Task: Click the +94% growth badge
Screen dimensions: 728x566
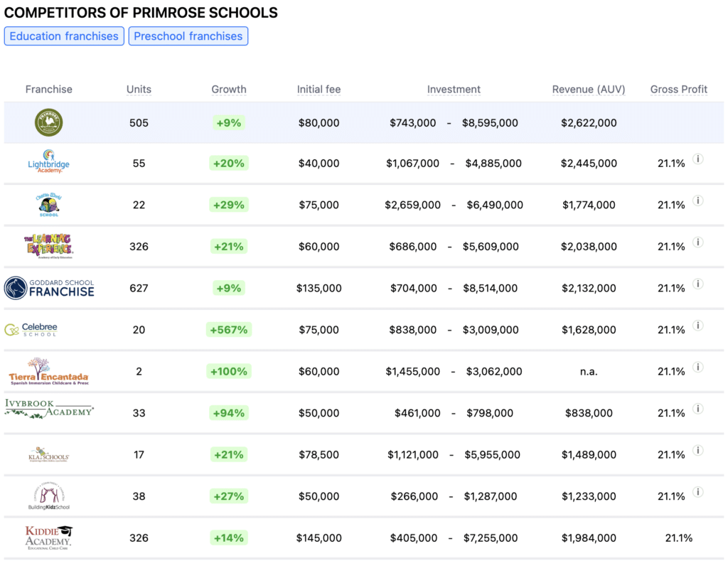Action: tap(229, 413)
